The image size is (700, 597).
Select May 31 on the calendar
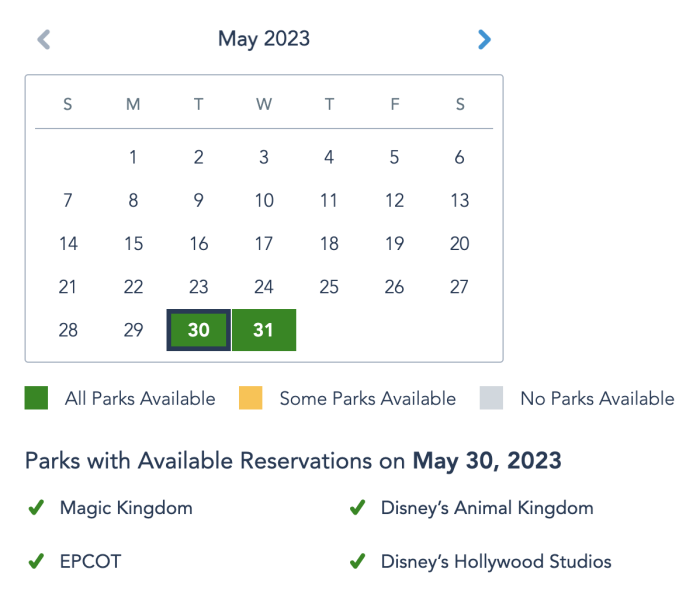(x=264, y=330)
